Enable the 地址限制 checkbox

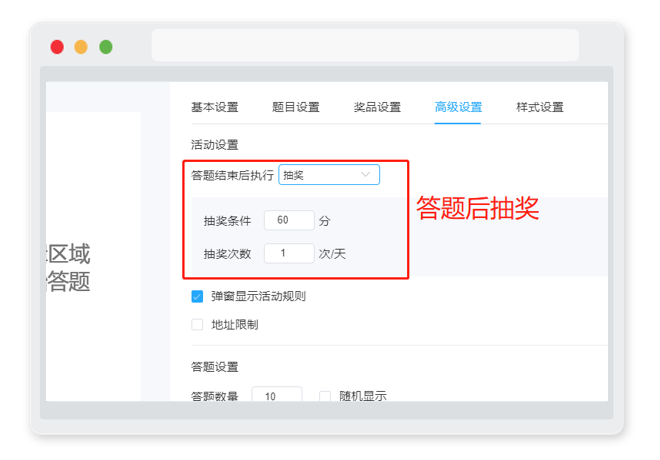click(x=197, y=324)
